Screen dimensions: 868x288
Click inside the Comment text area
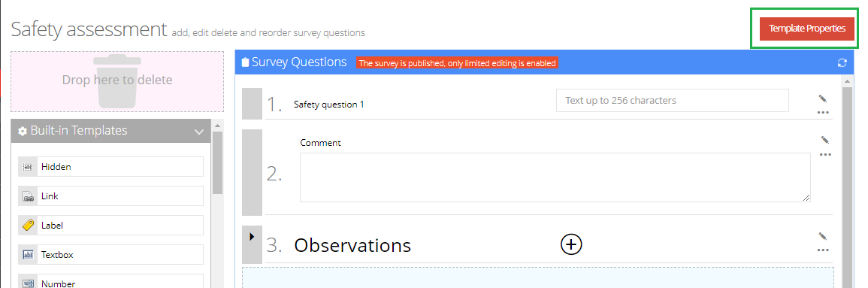coord(555,177)
